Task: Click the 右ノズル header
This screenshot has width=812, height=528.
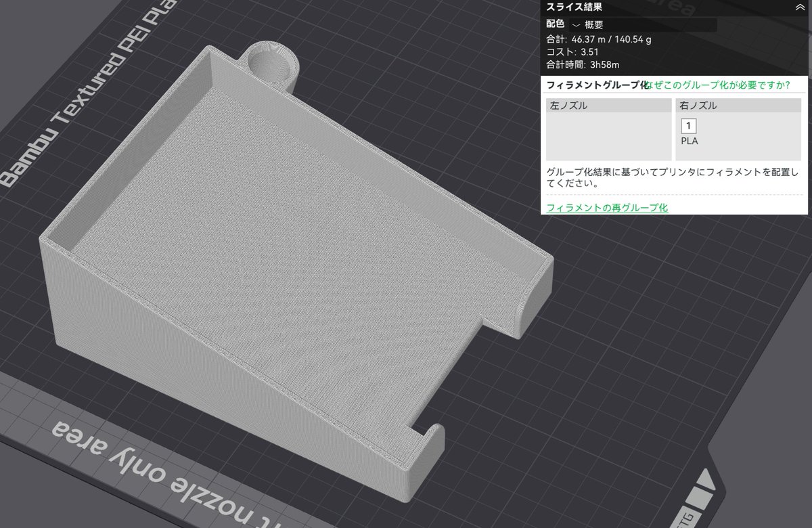Action: coord(738,106)
